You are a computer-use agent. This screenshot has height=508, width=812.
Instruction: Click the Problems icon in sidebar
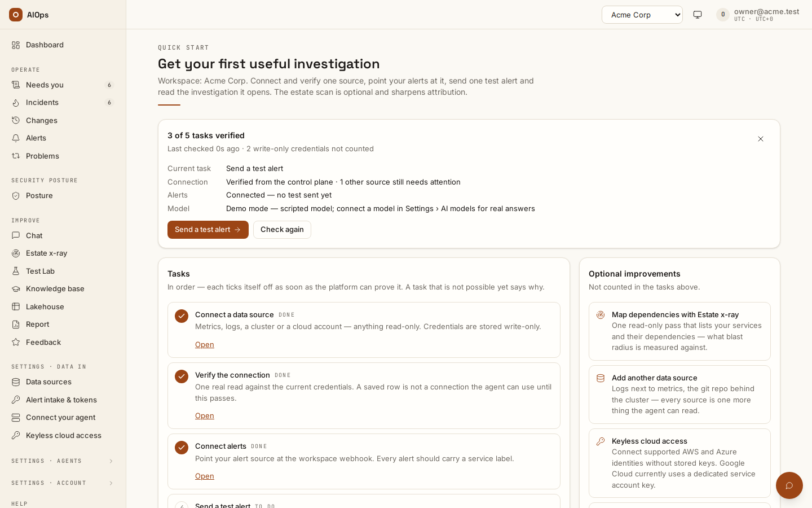16,156
